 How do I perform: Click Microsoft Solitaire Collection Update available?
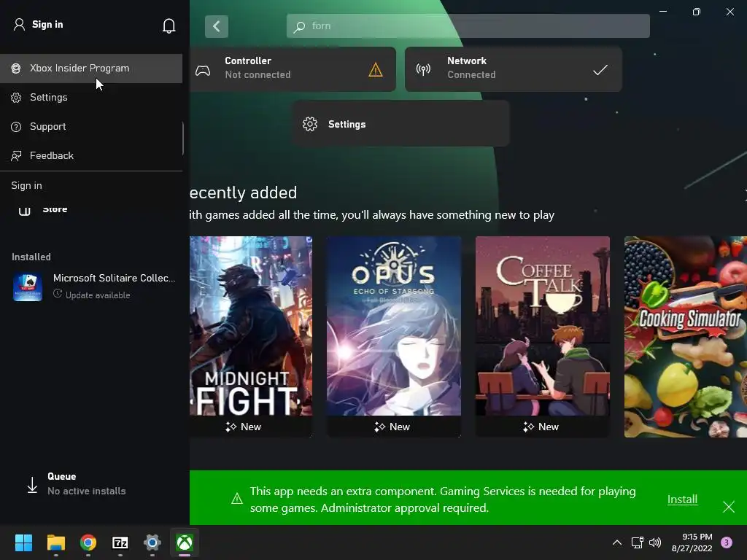pos(94,287)
